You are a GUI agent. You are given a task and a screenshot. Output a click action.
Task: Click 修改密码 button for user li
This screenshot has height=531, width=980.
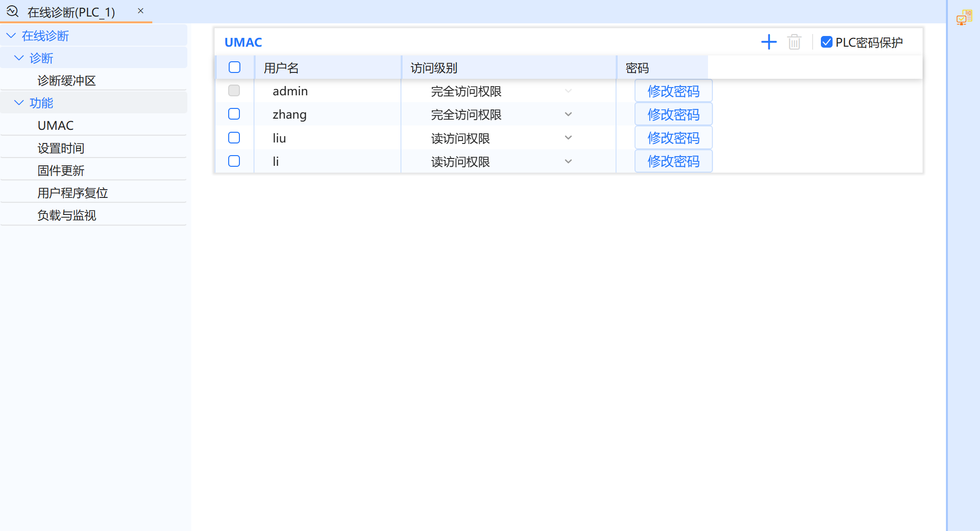coord(673,161)
